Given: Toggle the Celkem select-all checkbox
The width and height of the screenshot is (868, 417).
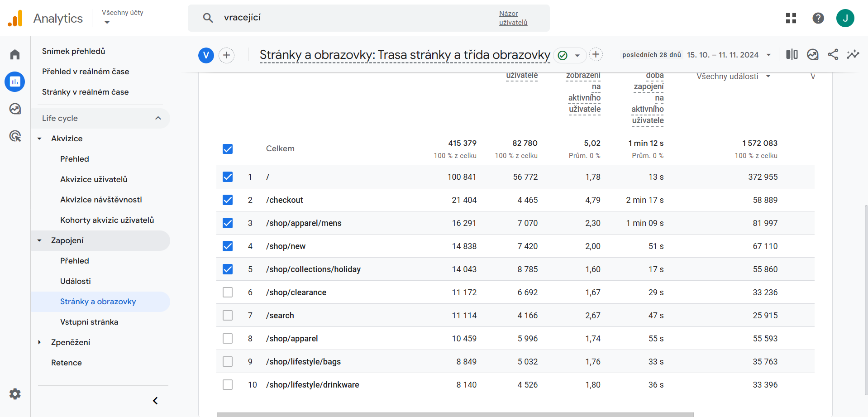Looking at the screenshot, I should click(228, 149).
